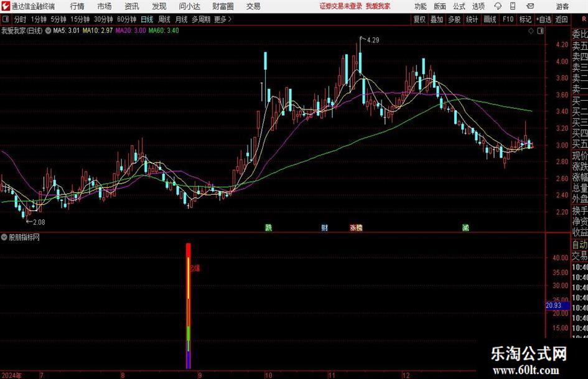Click the diamond icon at chart top-right
588x379 pixels.
(x=531, y=31)
